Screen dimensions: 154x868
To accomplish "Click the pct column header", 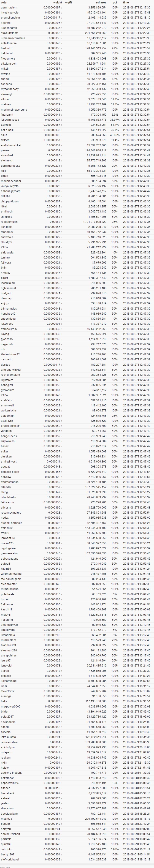I will [115, 2].
